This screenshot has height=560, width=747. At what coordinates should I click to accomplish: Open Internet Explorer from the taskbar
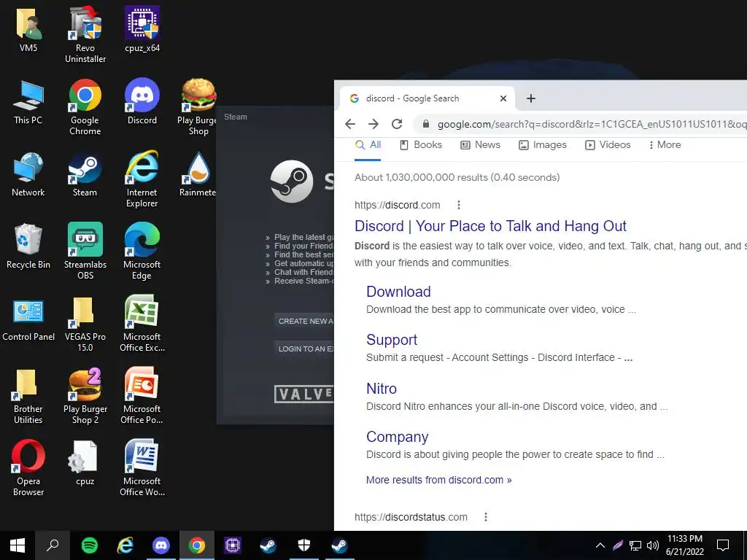click(125, 545)
